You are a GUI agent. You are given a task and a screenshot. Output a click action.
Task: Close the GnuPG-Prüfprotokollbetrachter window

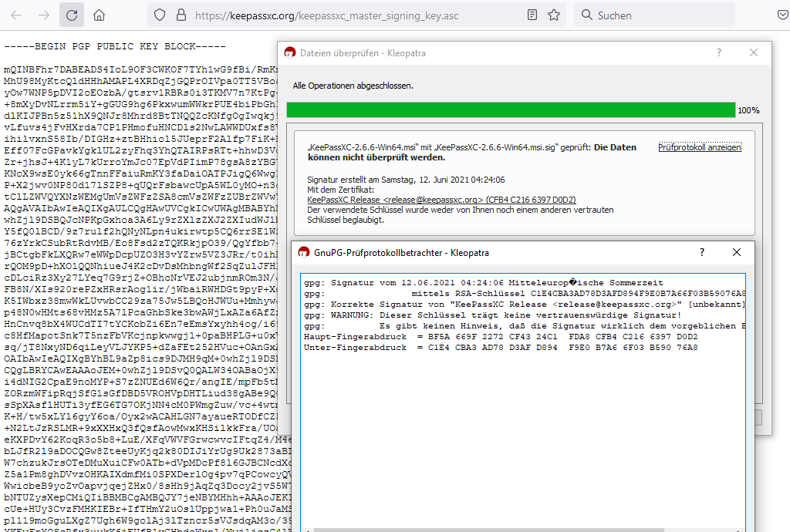tap(737, 252)
